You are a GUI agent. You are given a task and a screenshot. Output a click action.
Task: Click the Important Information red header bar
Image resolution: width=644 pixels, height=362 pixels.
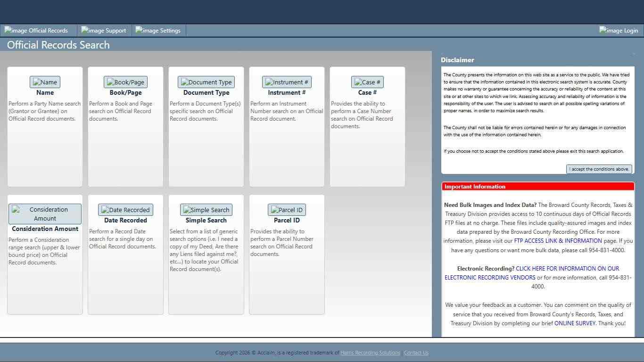[x=537, y=187]
